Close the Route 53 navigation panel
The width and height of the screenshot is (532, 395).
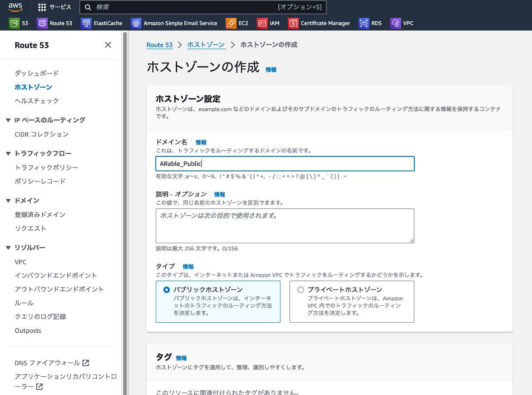(108, 45)
